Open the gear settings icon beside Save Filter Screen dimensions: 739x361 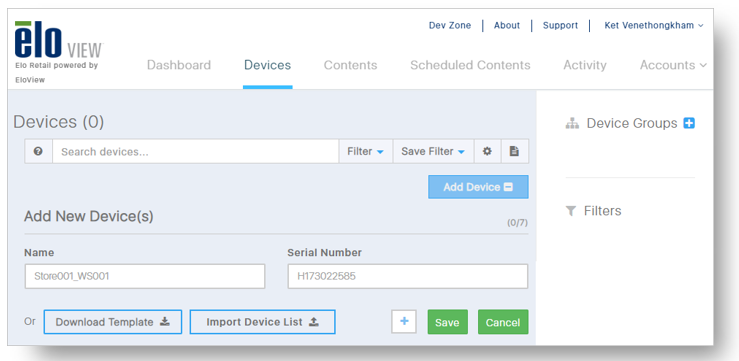[487, 151]
